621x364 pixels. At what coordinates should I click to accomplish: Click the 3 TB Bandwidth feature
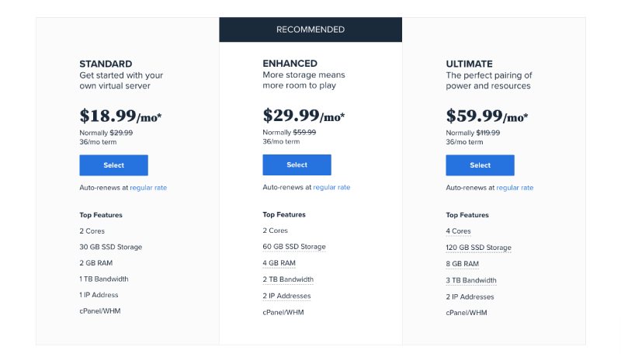[x=471, y=280]
